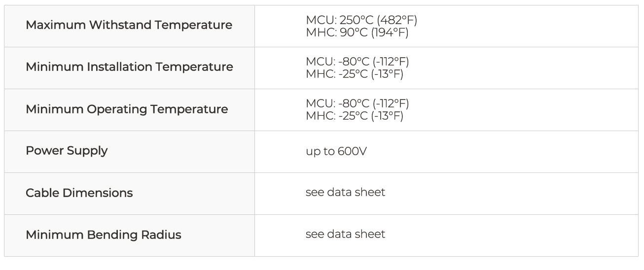Click the "Cable Dimensions" row label
The image size is (644, 270).
(x=79, y=193)
